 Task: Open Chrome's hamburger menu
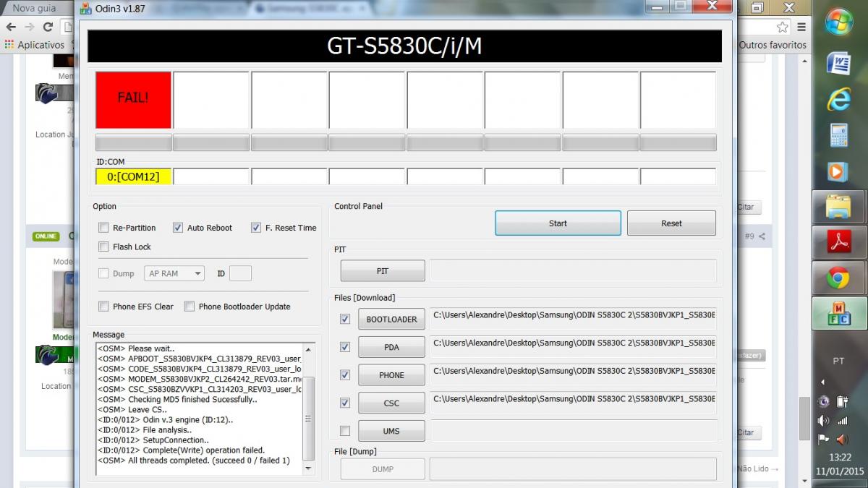(x=802, y=27)
